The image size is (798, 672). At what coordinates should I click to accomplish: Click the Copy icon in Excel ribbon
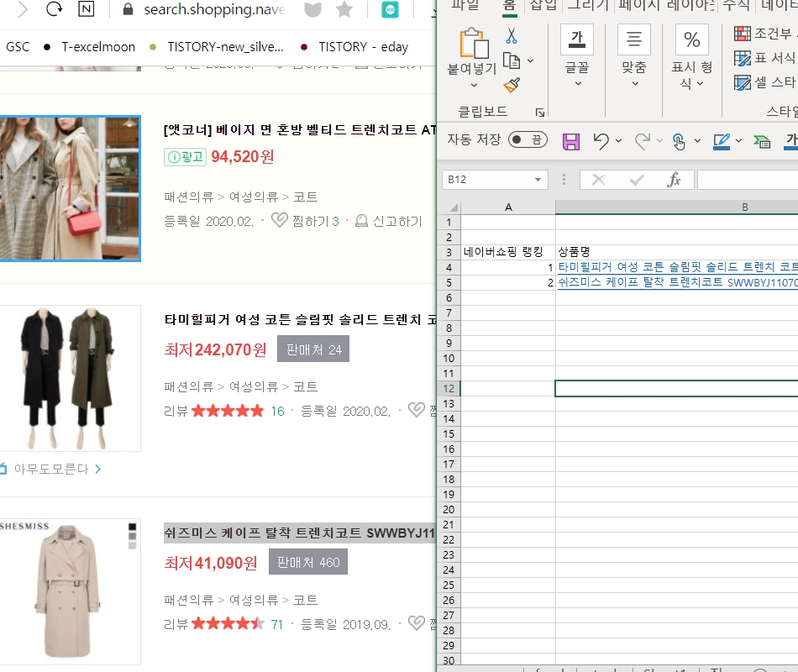pos(512,60)
